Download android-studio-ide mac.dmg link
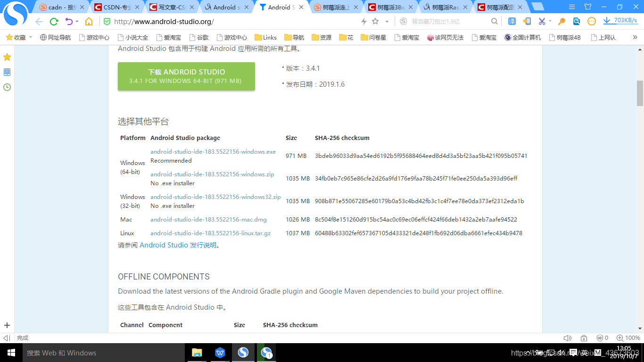 (208, 220)
